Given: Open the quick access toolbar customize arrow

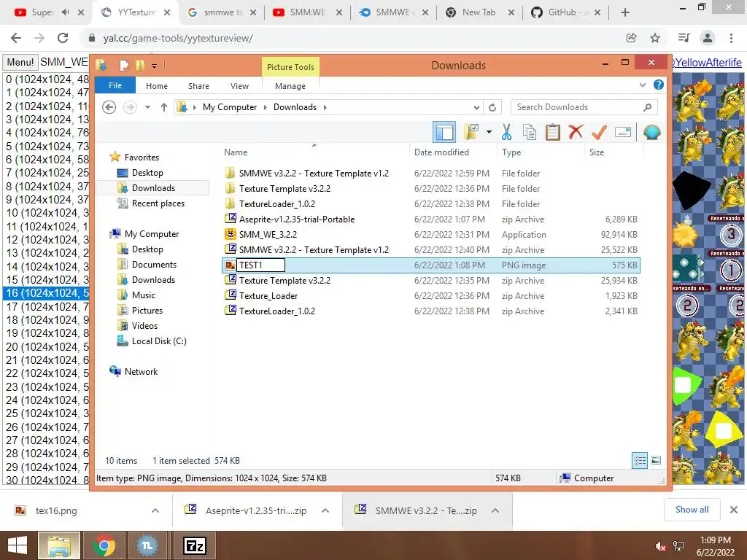Looking at the screenshot, I should (x=155, y=66).
